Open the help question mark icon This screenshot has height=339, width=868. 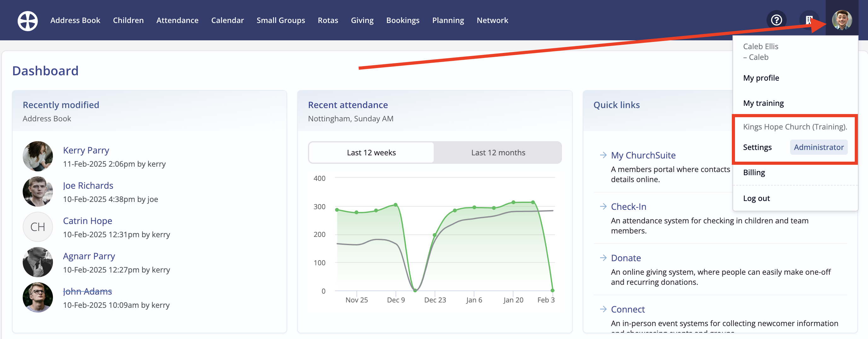click(776, 20)
